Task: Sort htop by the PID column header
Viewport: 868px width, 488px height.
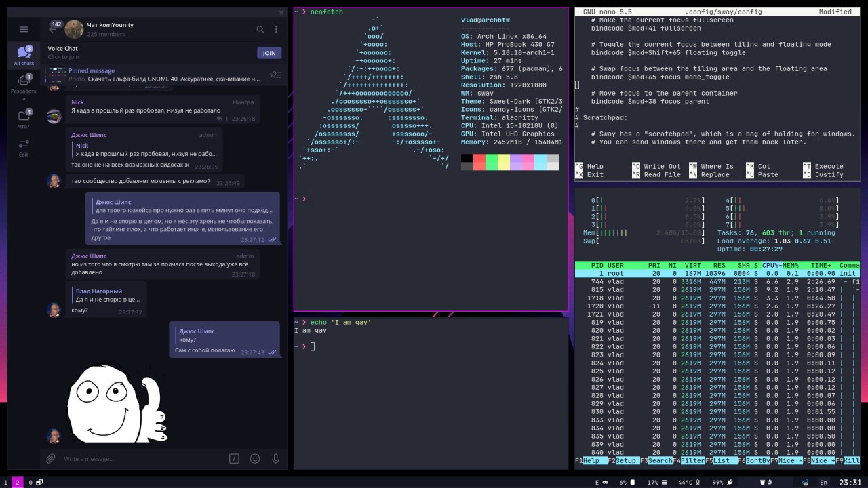Action: pos(597,265)
